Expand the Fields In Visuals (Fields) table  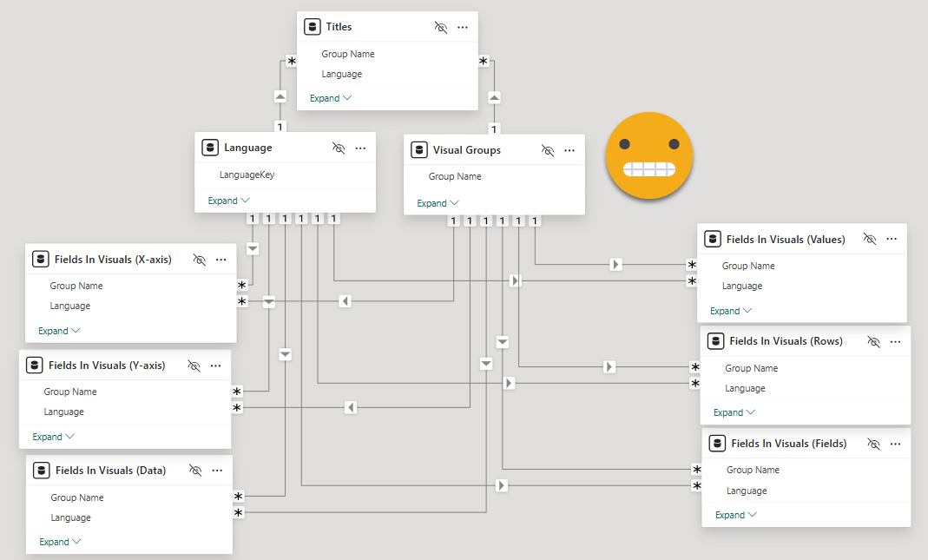pos(735,515)
